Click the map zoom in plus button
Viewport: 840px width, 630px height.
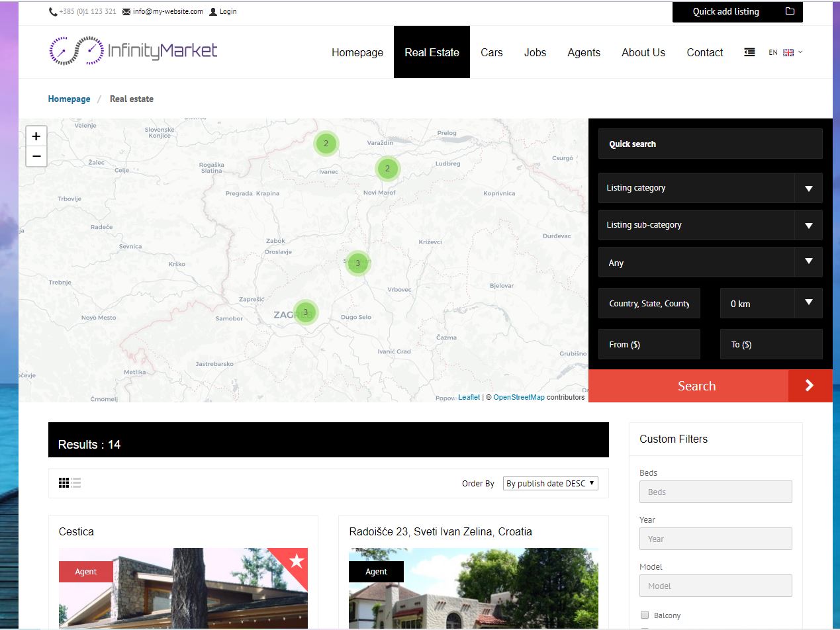36,136
